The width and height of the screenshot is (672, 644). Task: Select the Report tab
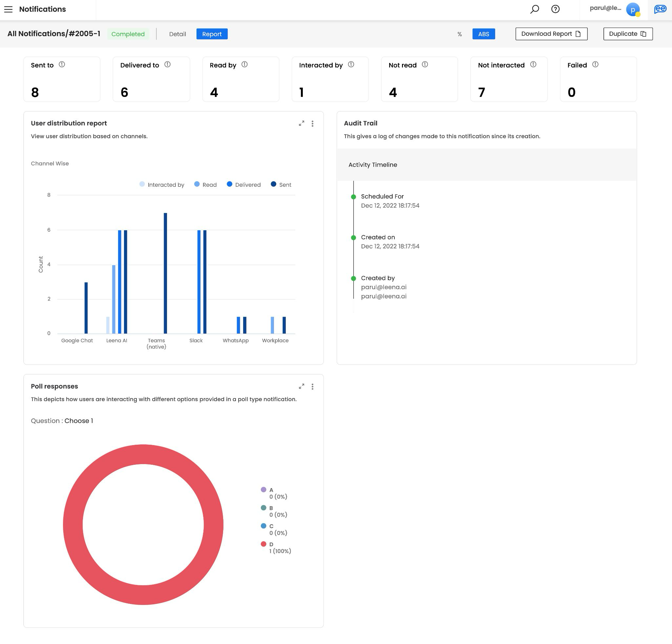[x=212, y=34]
